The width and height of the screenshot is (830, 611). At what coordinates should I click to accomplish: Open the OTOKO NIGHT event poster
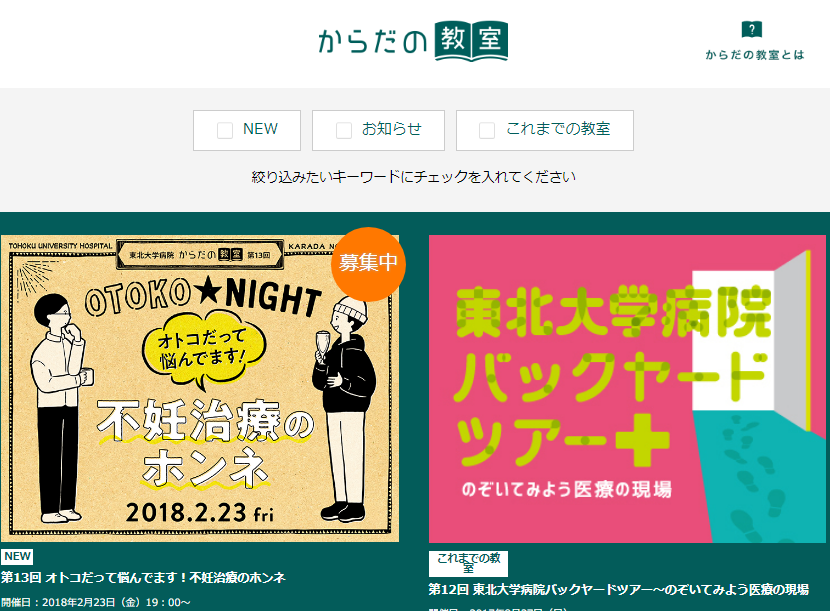pos(200,388)
